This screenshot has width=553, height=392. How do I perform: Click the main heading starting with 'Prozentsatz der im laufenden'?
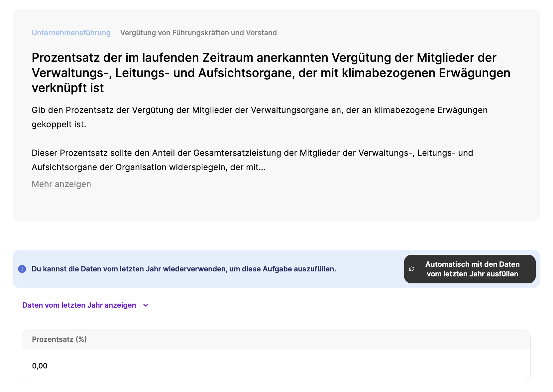coord(264,58)
